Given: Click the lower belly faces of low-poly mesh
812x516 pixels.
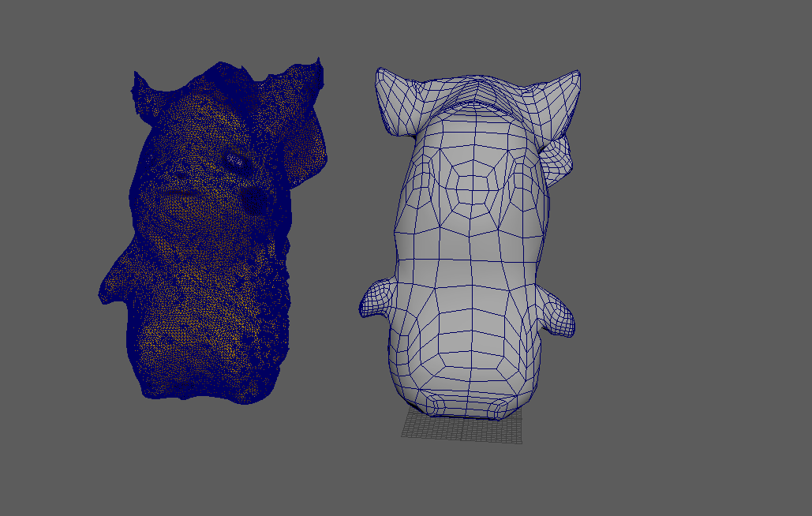Looking at the screenshot, I should click(467, 347).
